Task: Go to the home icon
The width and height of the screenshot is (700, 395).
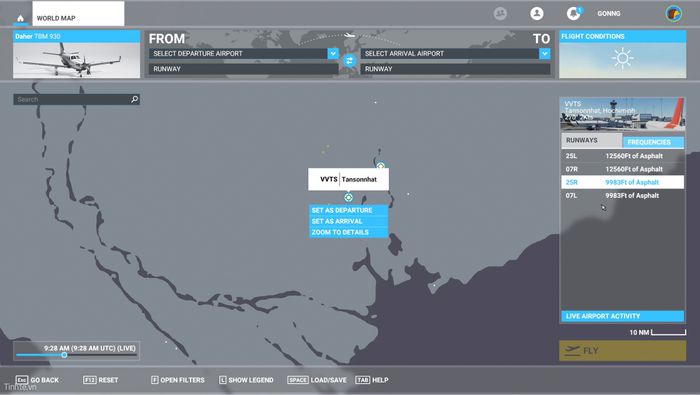Action: (20, 18)
